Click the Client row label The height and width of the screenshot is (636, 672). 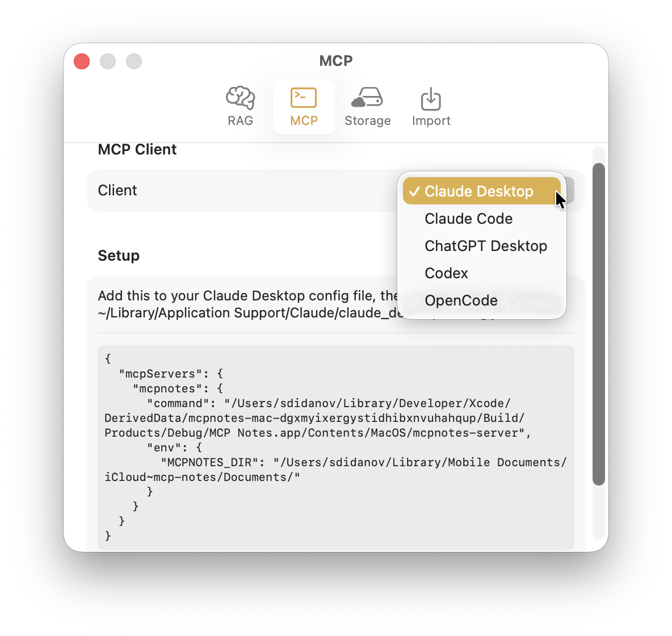(x=117, y=190)
